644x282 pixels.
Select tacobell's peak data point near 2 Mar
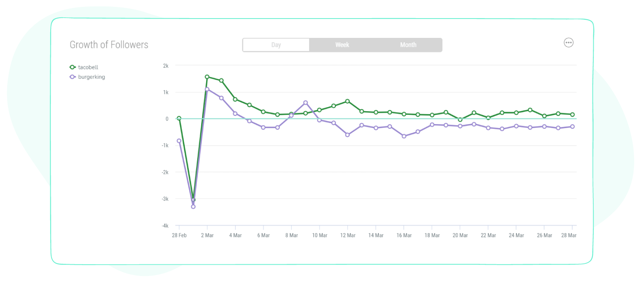coord(208,76)
